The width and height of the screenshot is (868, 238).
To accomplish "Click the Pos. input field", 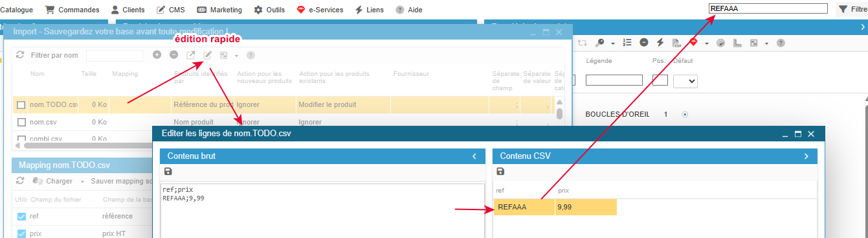I will pos(660,80).
